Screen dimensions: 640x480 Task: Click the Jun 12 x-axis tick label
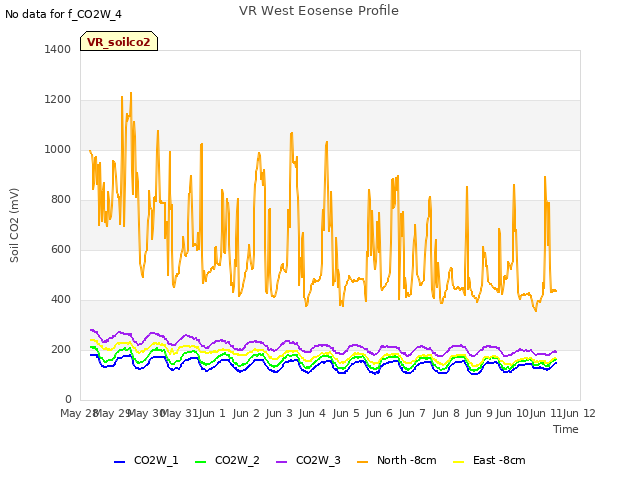[580, 413]
